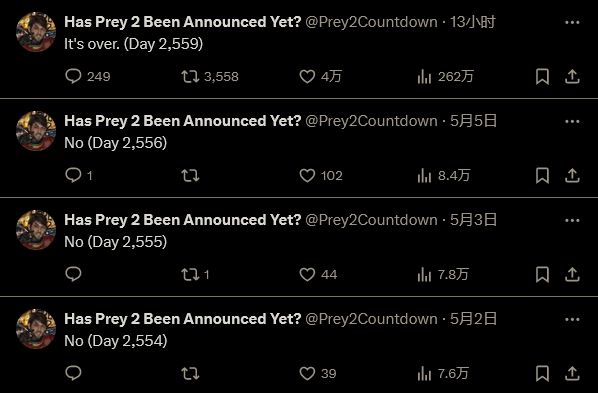Bookmark the Day 2,554 tweet
Screen dimensions: 598x393
(542, 373)
